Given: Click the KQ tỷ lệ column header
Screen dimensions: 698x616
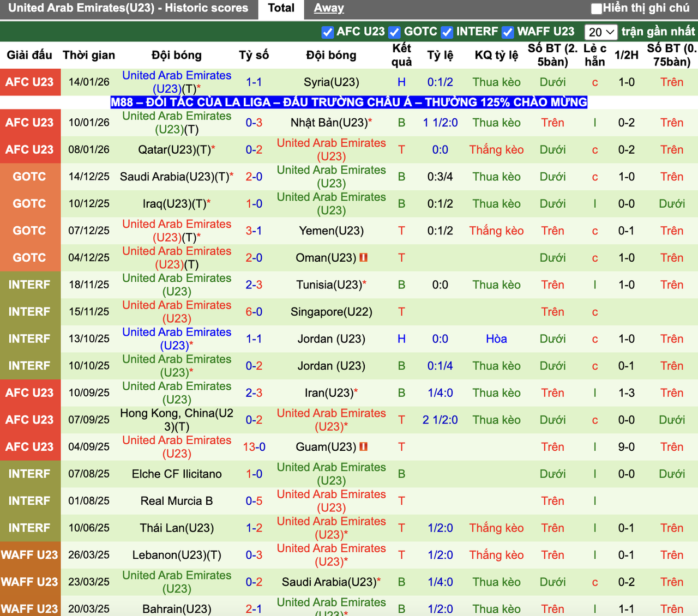Looking at the screenshot, I should pyautogui.click(x=497, y=55).
